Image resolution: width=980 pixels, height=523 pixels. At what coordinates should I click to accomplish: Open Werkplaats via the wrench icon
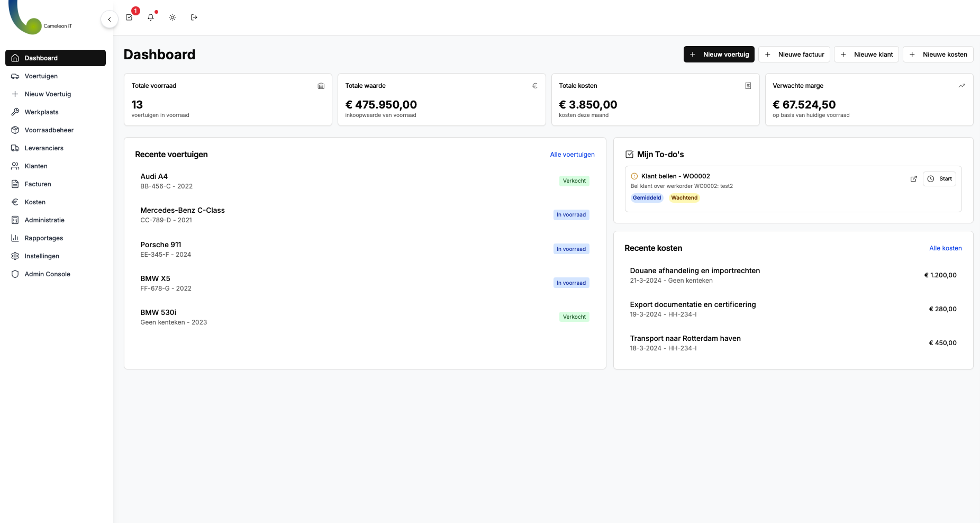(x=15, y=112)
